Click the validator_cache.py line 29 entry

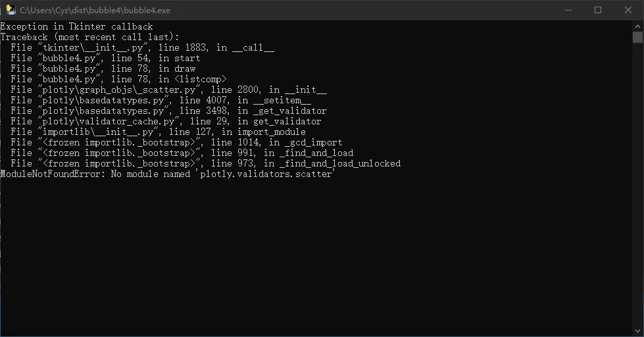coord(166,121)
